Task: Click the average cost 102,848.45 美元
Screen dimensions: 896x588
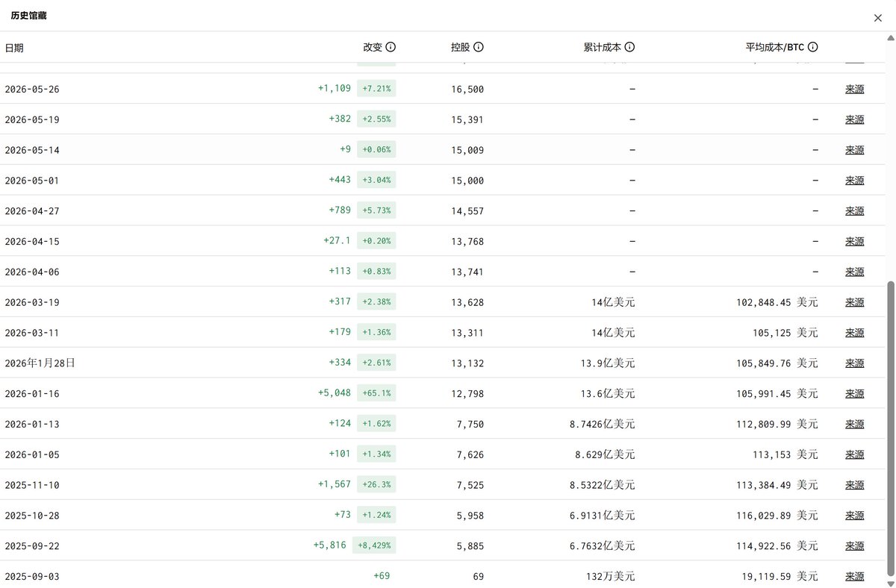Action: click(777, 302)
